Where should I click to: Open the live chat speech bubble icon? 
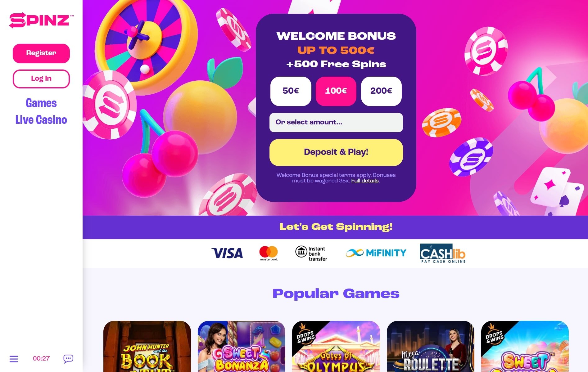pyautogui.click(x=68, y=359)
